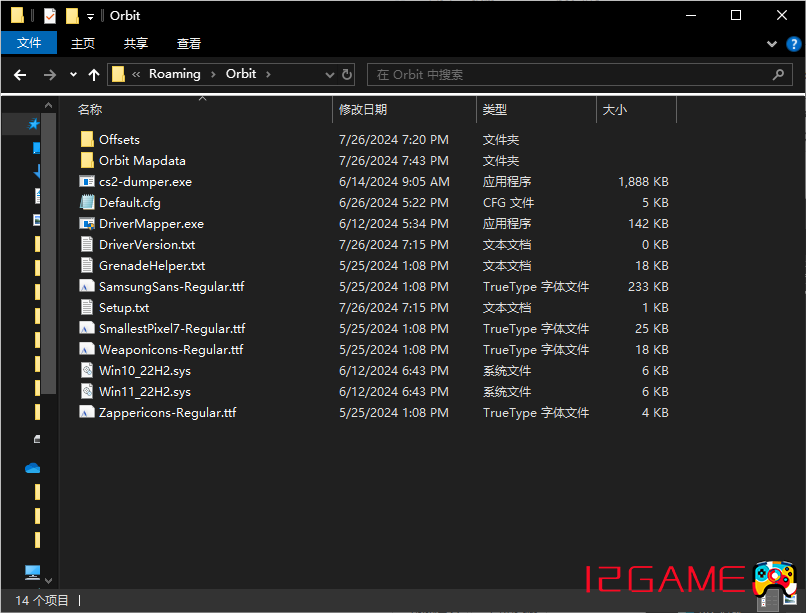Image resolution: width=806 pixels, height=613 pixels.
Task: Open Customize Quick Access Toolbar dropdown
Action: click(90, 17)
